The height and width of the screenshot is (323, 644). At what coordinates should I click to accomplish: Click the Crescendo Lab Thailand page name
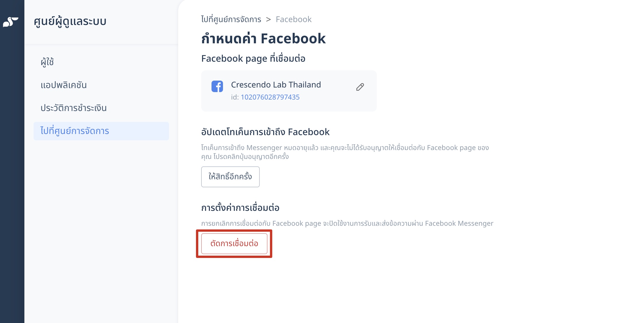click(x=276, y=85)
